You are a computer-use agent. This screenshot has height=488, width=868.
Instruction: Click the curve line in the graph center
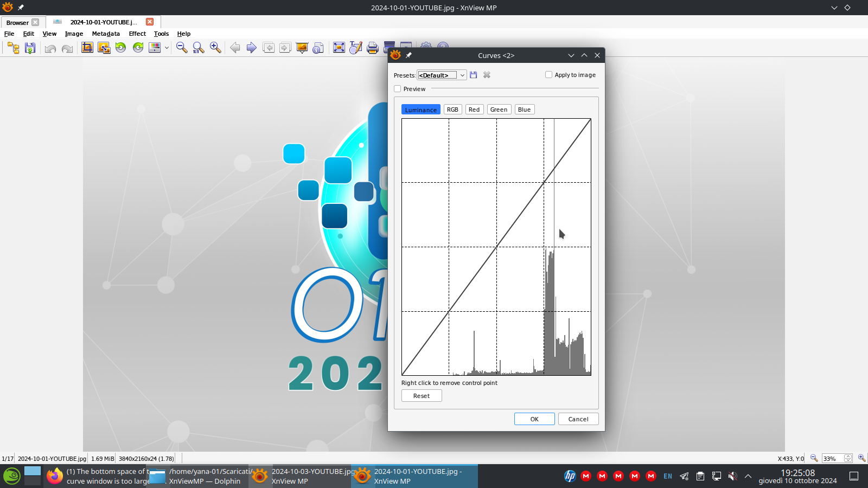pos(496,247)
